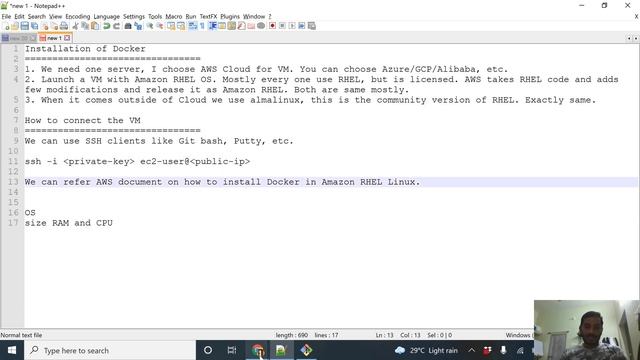Click the Close document toolbar icon
Screen dimensions: 640x360
44,26
